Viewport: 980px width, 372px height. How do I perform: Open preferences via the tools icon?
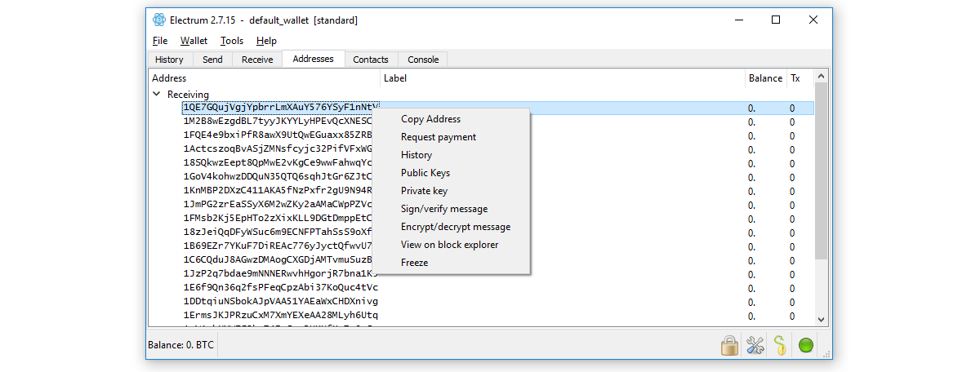pos(755,345)
